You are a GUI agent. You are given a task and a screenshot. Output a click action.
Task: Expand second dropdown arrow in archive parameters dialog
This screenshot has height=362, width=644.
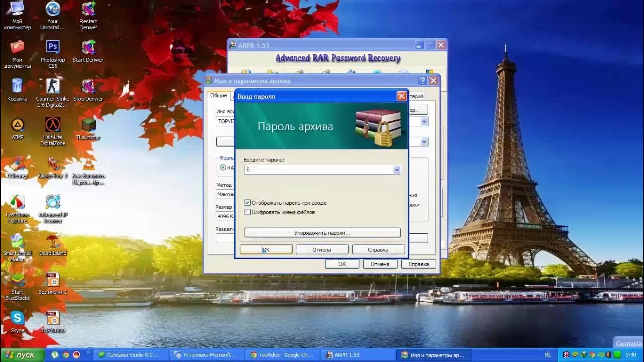pyautogui.click(x=424, y=142)
